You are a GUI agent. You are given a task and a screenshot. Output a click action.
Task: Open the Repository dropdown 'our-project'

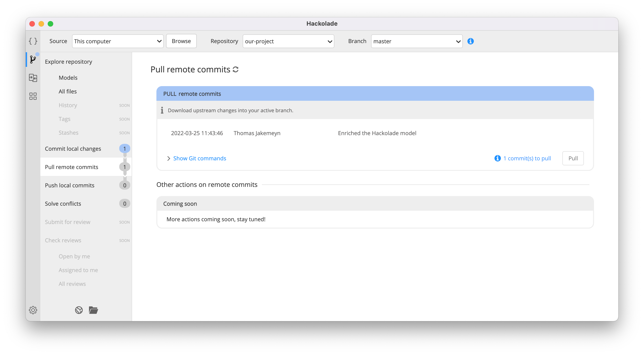[288, 41]
